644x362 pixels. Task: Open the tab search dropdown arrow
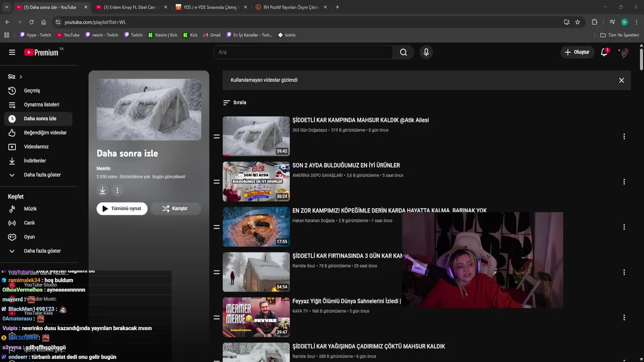pos(7,7)
